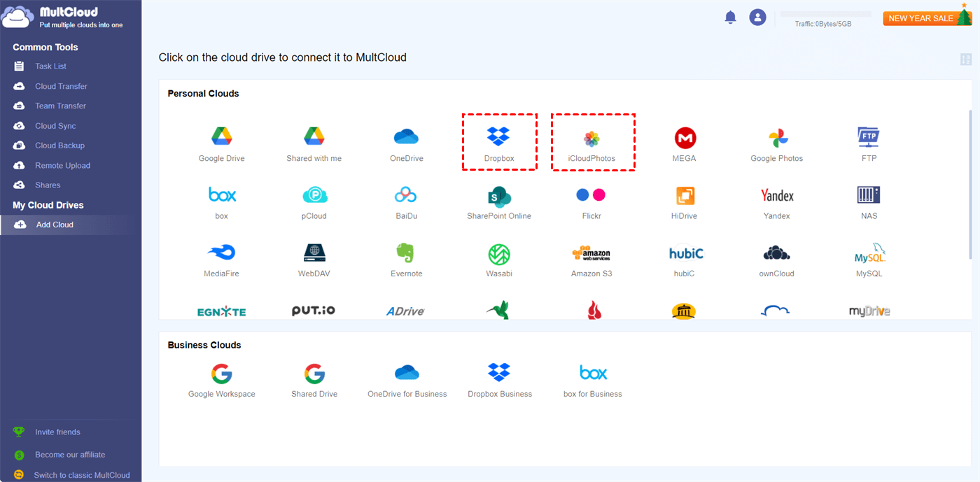Viewport: 980px width, 482px height.
Task: Select Add Cloud in sidebar
Action: [71, 225]
